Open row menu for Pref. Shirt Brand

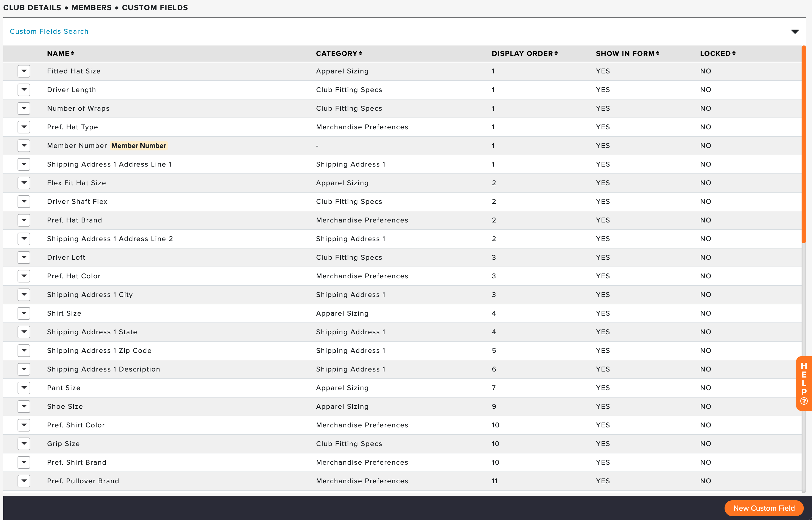pyautogui.click(x=24, y=462)
